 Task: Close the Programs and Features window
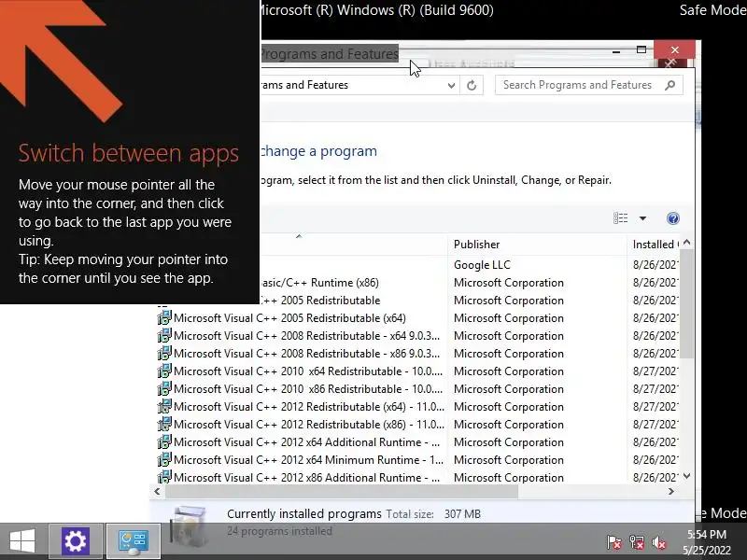pos(674,50)
